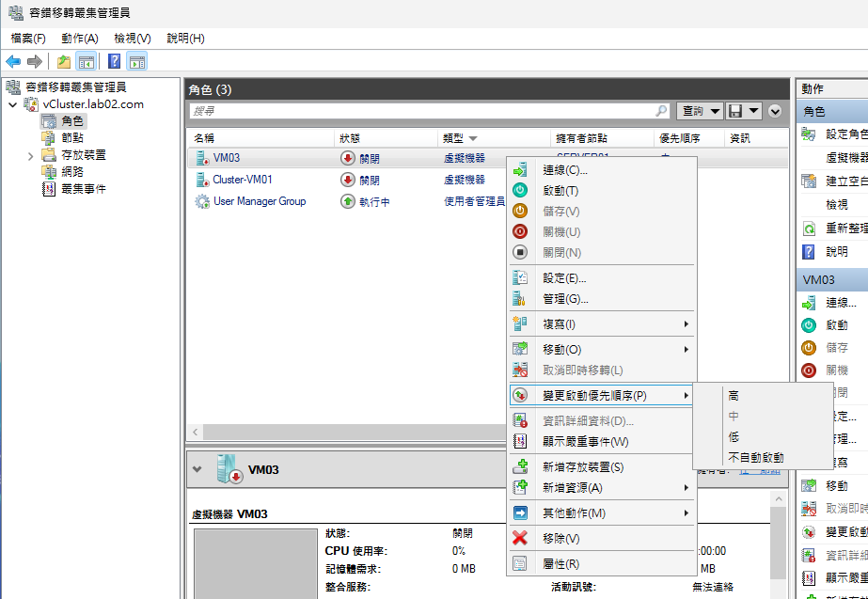
Task: Select 設定(E)... from the context menu
Action: tap(564, 278)
